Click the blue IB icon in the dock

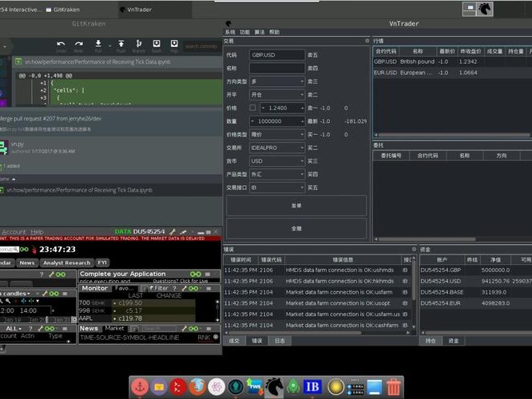coord(312,386)
